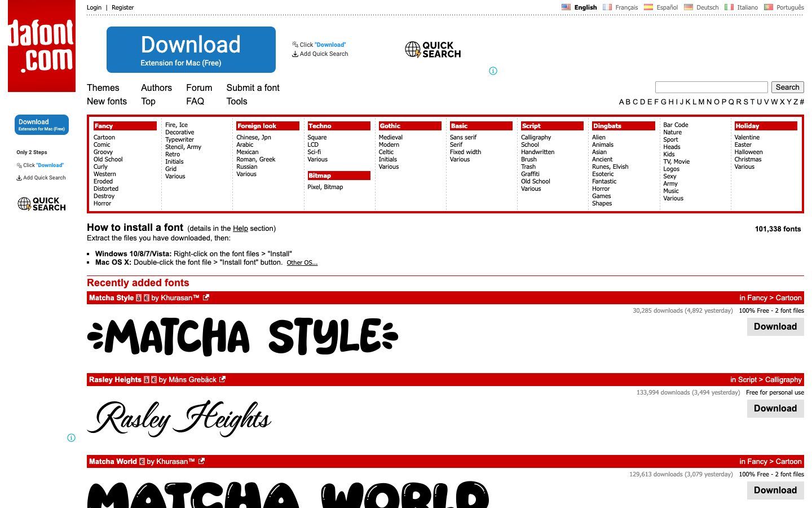Open the FAQ page

(x=195, y=101)
